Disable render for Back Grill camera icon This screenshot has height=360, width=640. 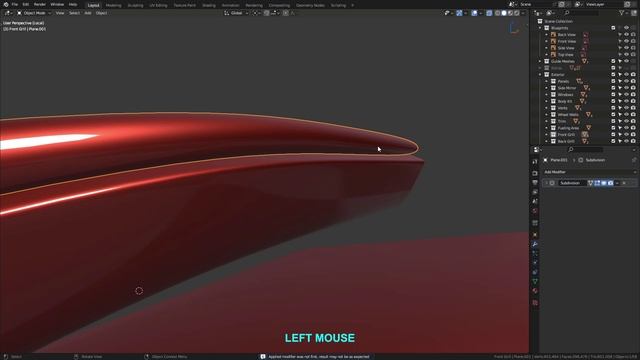click(633, 141)
